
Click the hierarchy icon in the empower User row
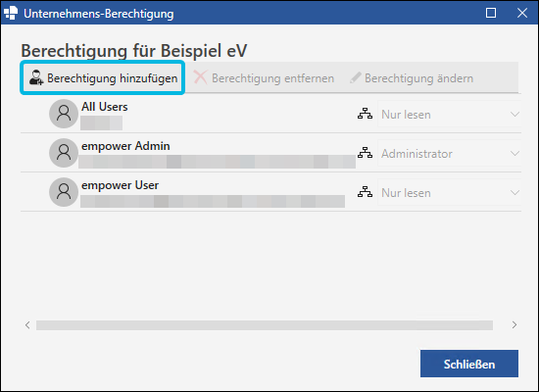point(365,192)
